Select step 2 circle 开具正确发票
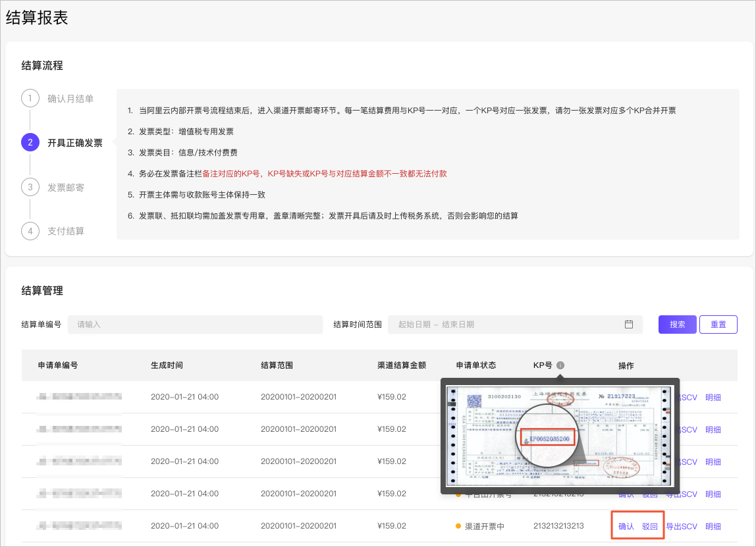Viewport: 756px width, 547px height. [30, 142]
